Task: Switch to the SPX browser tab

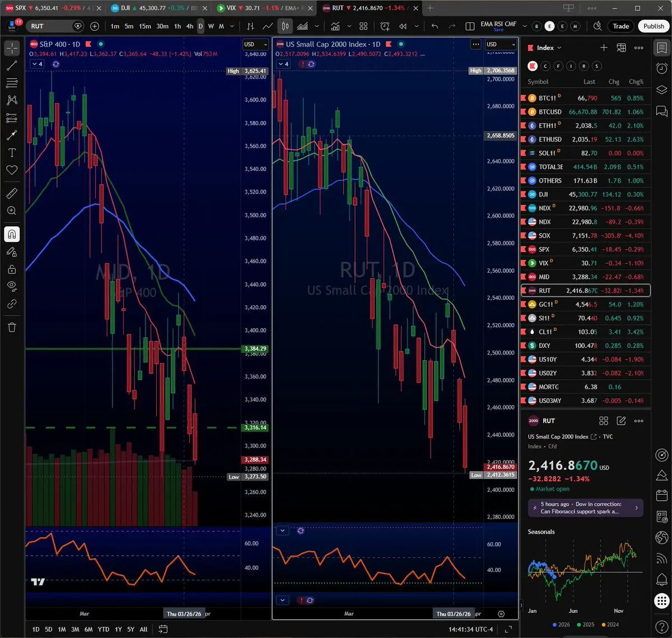Action: click(53, 8)
